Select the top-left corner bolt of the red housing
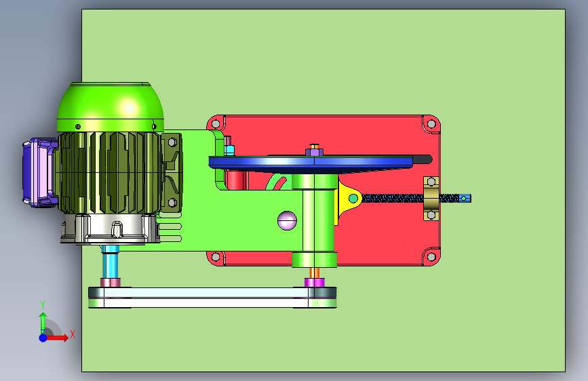588x381 pixels. (x=216, y=124)
